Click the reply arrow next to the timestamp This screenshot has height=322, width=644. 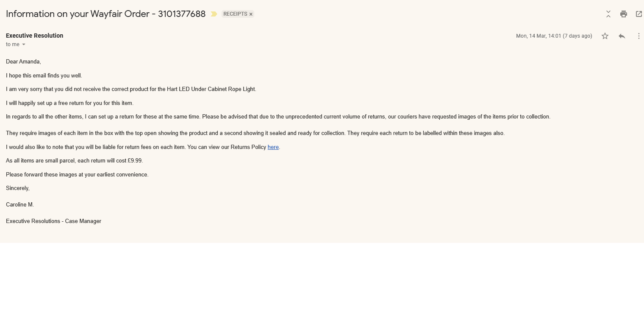(622, 36)
